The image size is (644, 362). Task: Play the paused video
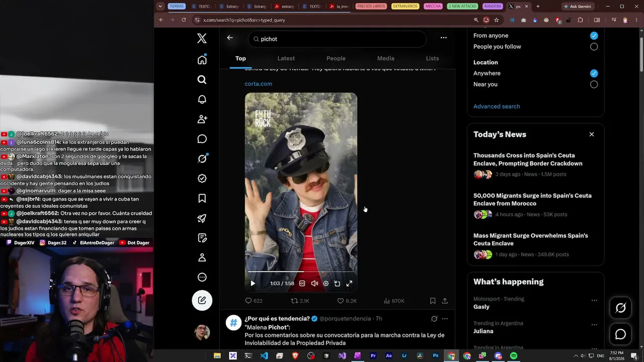coord(253,284)
